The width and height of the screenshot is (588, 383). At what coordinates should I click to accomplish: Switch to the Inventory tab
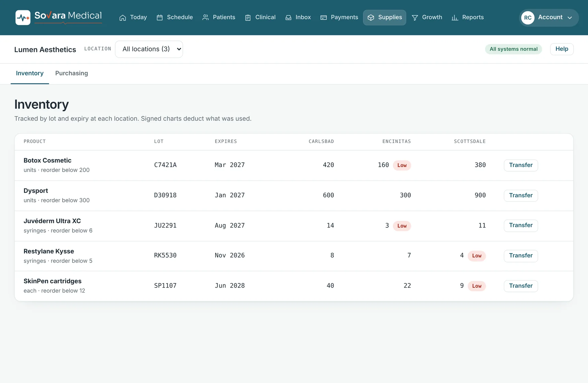(30, 73)
